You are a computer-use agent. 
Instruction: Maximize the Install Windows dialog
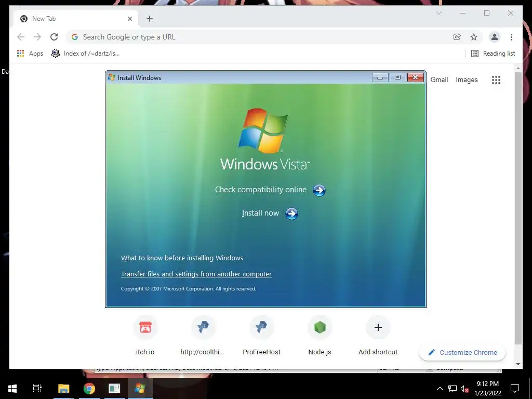coord(397,78)
